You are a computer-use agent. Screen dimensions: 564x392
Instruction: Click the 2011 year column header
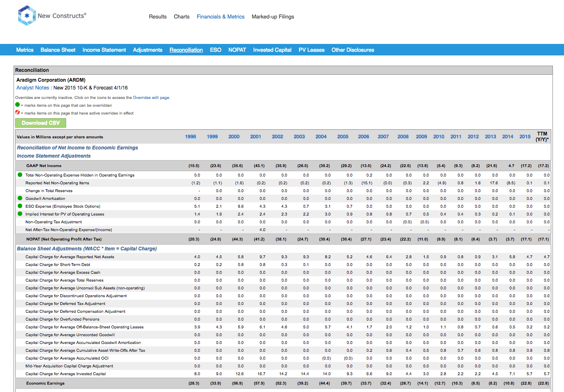(456, 137)
